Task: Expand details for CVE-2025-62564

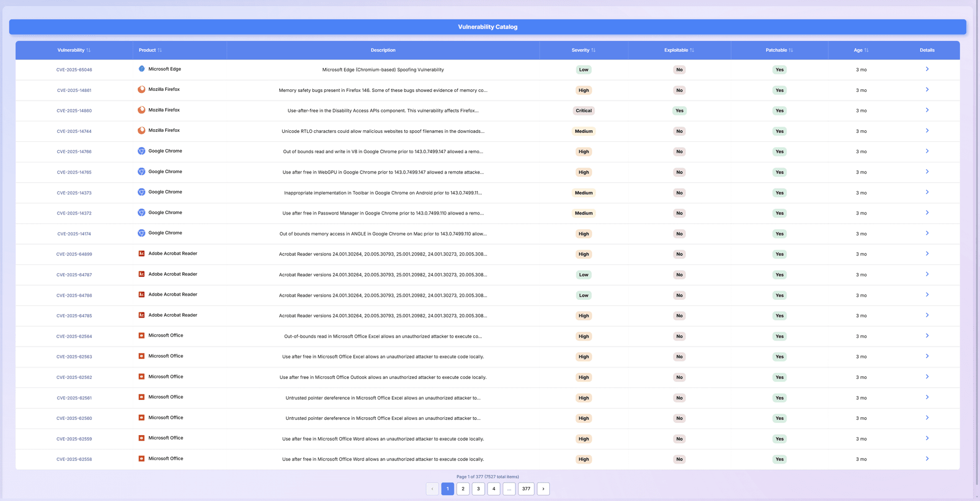Action: coord(927,336)
